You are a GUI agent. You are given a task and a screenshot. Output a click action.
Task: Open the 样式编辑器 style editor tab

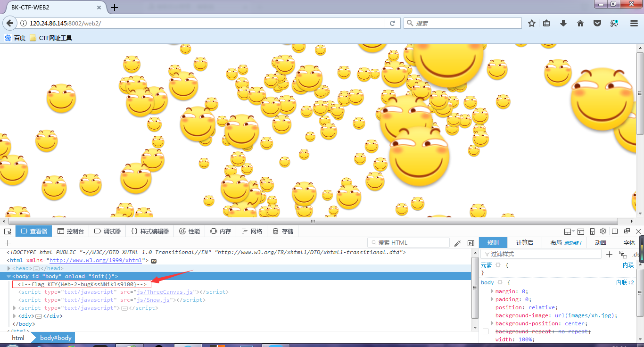[x=150, y=231]
